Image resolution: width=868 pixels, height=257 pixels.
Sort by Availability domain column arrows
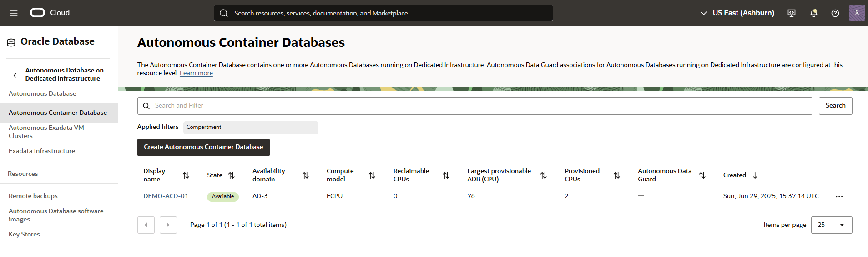coord(305,175)
